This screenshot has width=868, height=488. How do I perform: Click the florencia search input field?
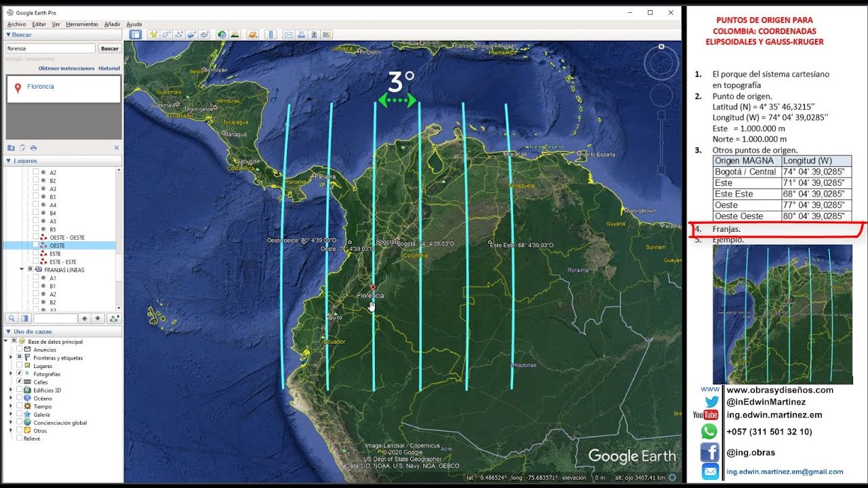[x=50, y=49]
